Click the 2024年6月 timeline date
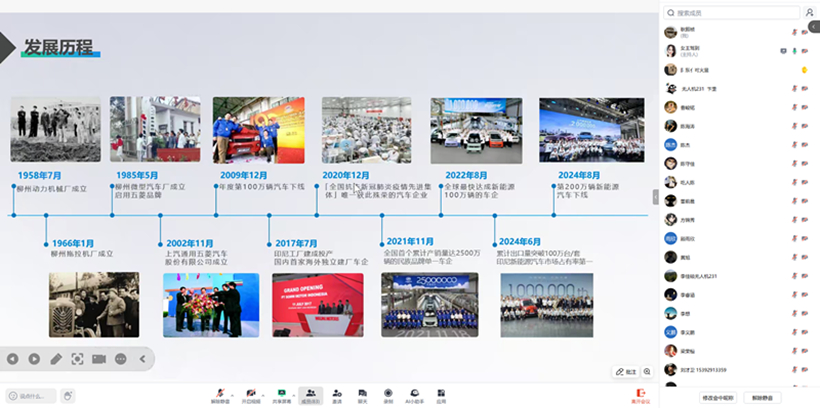This screenshot has height=408, width=820. 519,241
